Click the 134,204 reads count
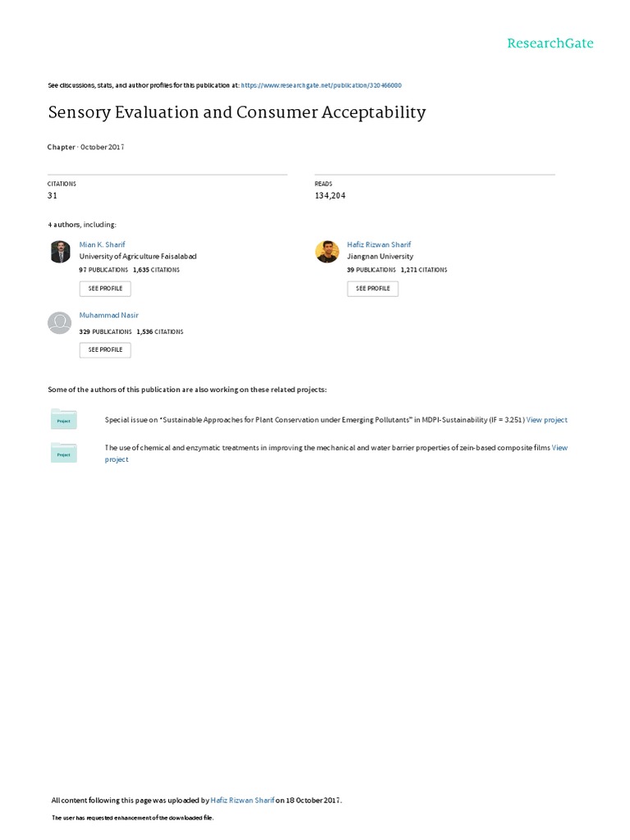 330,196
